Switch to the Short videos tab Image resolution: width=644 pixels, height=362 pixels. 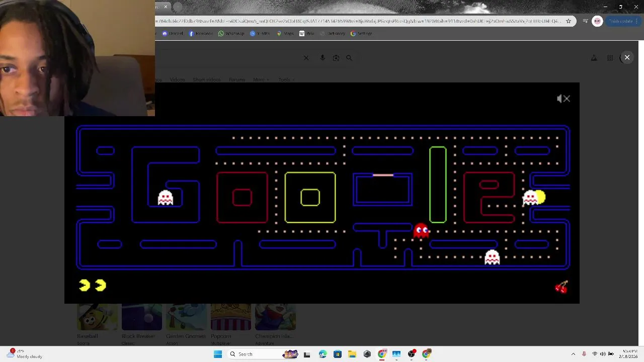point(206,80)
